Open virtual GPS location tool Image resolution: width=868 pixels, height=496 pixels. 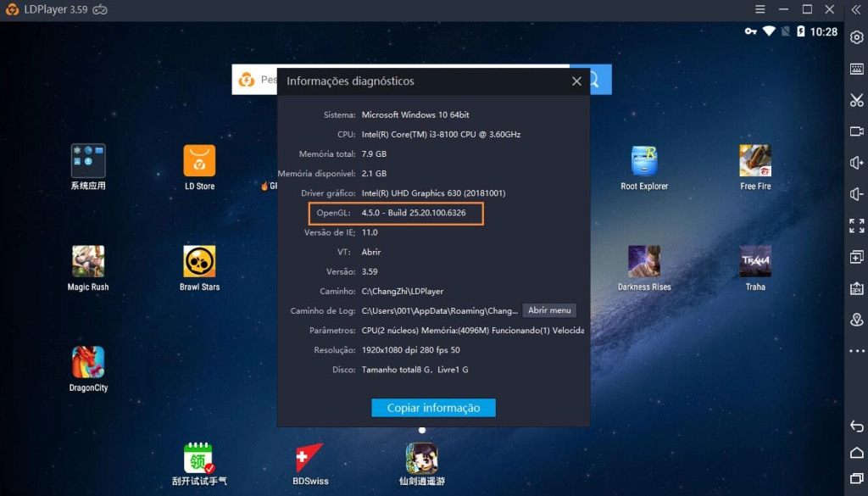click(x=856, y=320)
